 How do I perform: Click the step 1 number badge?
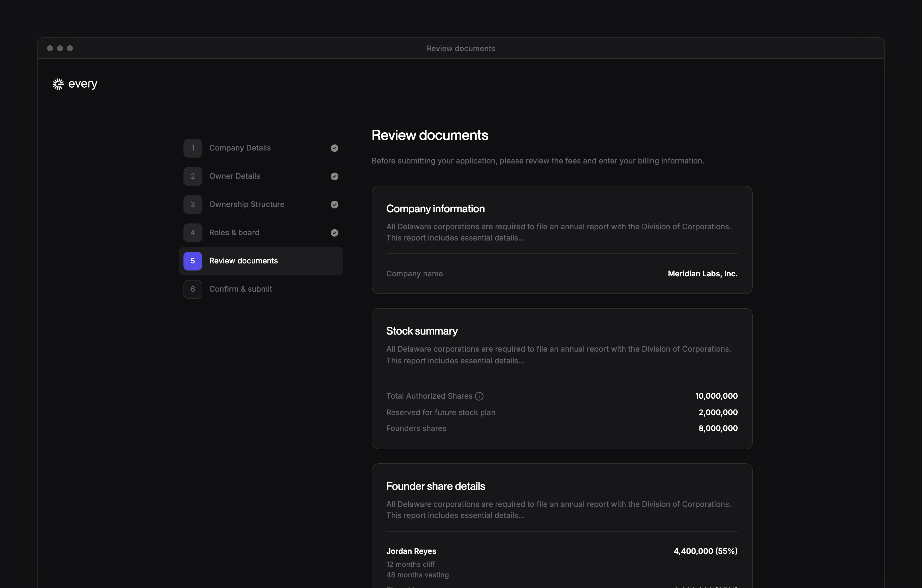point(193,148)
